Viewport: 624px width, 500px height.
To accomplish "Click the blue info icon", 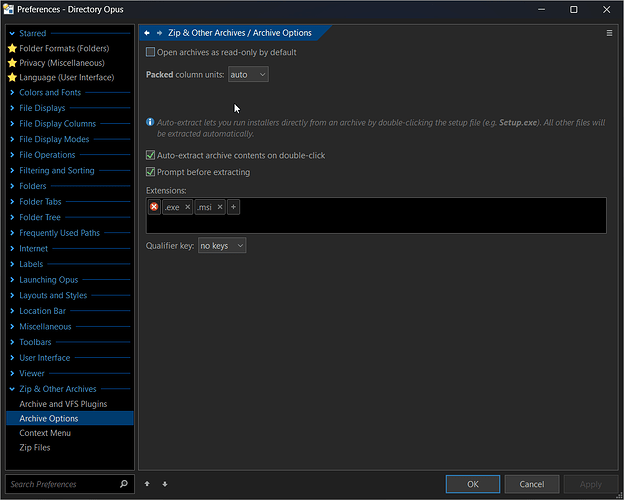I will click(150, 122).
